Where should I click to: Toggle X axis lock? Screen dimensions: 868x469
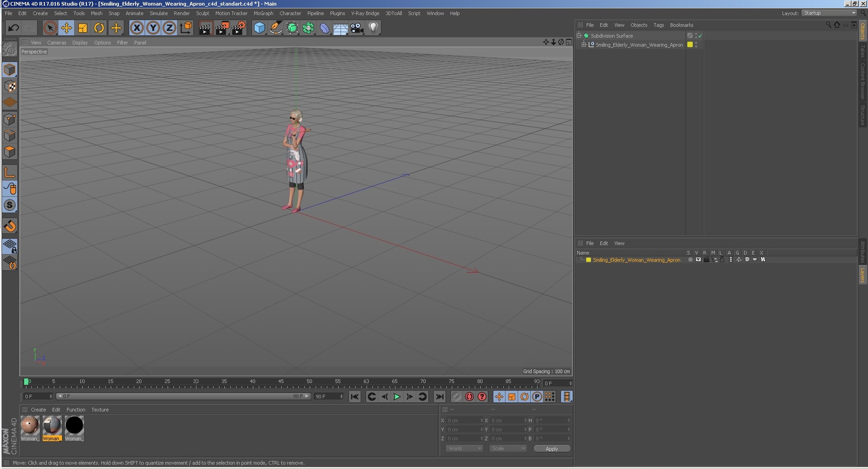pos(137,28)
